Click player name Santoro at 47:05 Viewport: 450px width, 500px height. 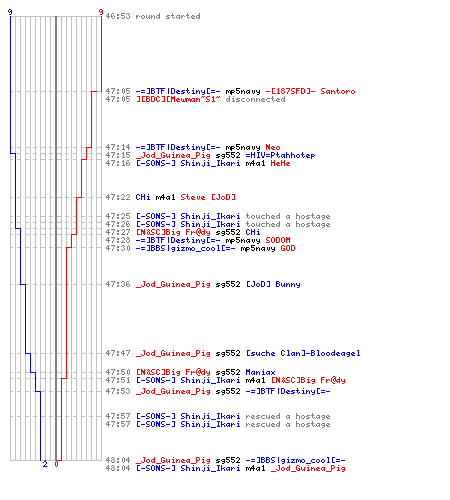pyautogui.click(x=338, y=91)
